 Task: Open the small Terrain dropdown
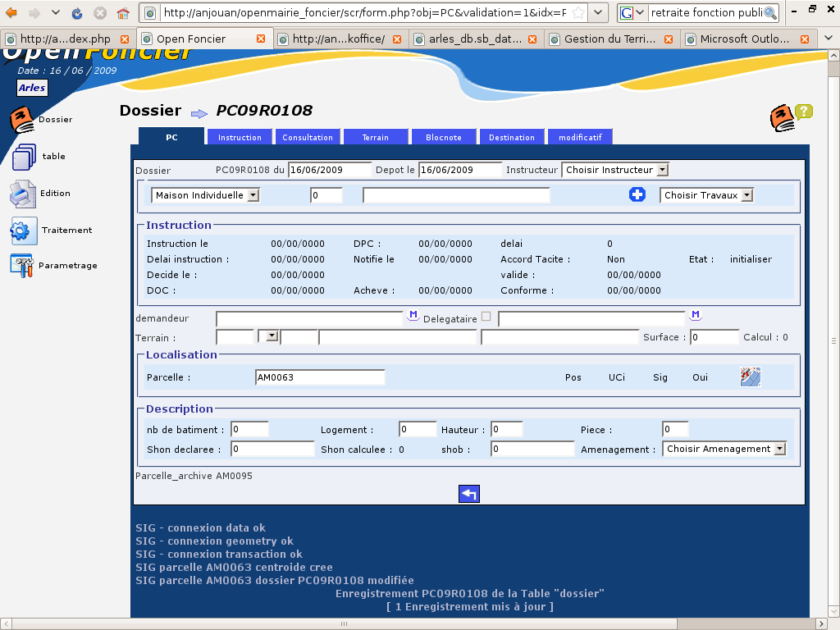[x=268, y=336]
